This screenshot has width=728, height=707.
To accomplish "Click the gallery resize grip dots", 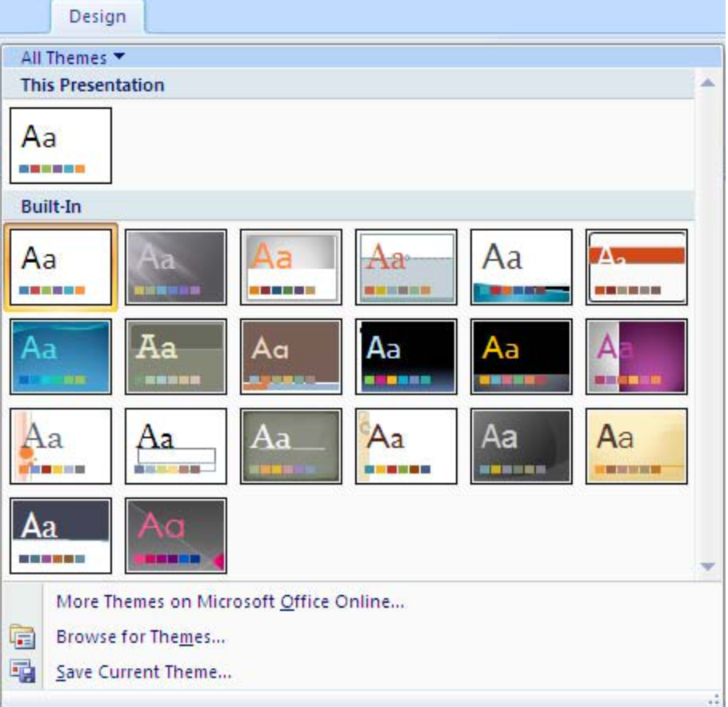I will tap(715, 699).
